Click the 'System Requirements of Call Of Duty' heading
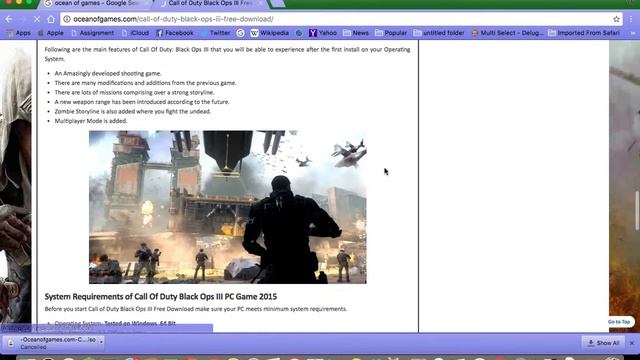The image size is (640, 360). [x=160, y=297]
